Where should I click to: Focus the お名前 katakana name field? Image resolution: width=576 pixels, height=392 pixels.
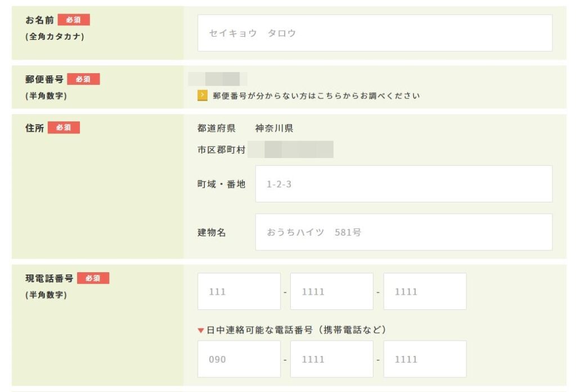[x=375, y=33]
